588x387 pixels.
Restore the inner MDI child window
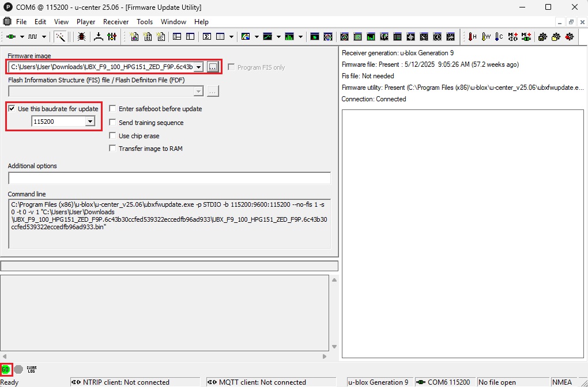point(571,22)
